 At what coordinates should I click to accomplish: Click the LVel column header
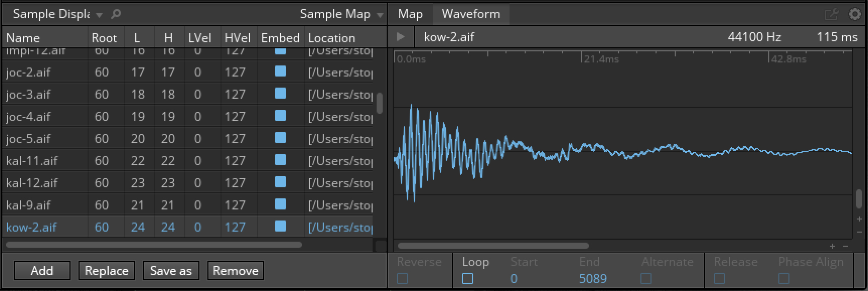pos(200,38)
